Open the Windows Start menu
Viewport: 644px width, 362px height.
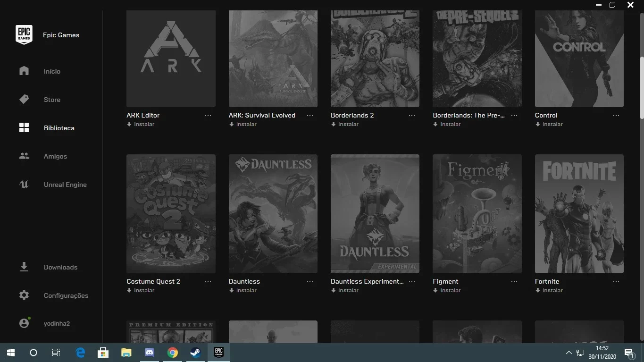(x=11, y=353)
